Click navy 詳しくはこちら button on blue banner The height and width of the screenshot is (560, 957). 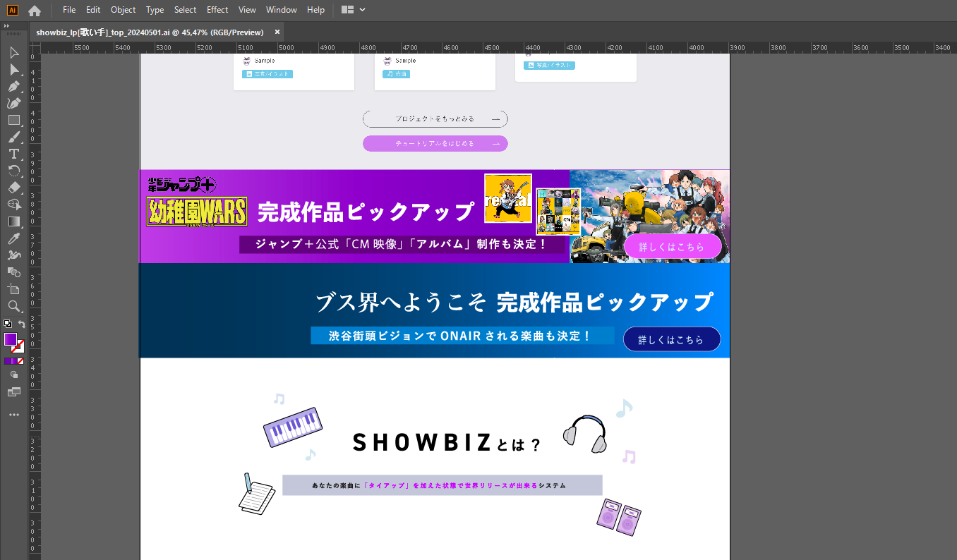pyautogui.click(x=671, y=339)
